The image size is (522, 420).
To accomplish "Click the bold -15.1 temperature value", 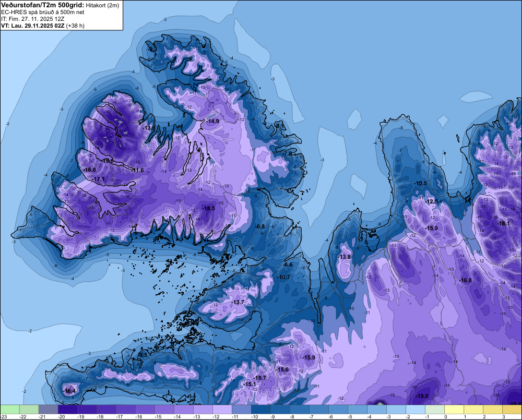I will coord(249,384).
